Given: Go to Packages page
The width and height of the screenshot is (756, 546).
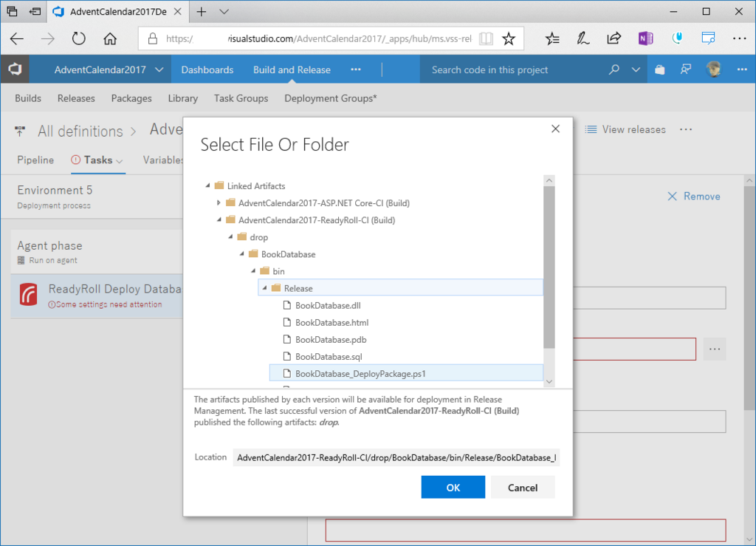Looking at the screenshot, I should pyautogui.click(x=131, y=98).
